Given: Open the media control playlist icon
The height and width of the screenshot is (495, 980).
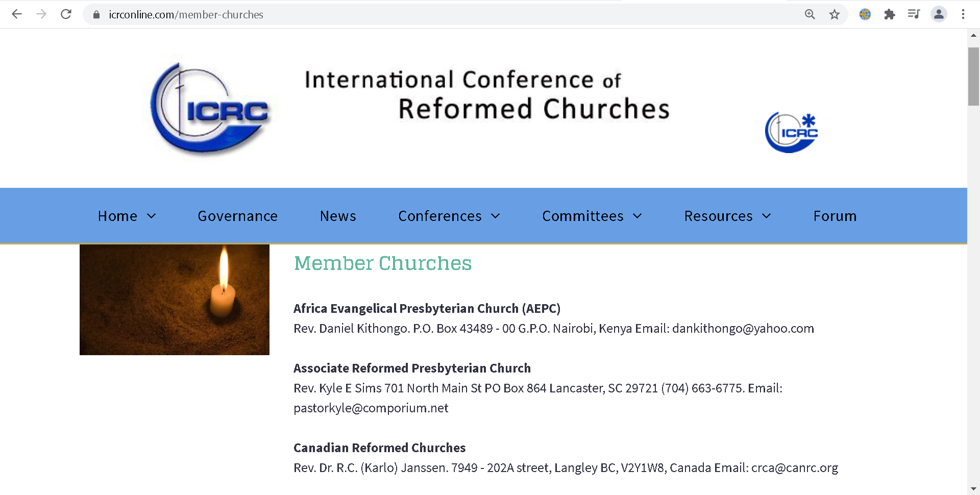Looking at the screenshot, I should point(914,14).
